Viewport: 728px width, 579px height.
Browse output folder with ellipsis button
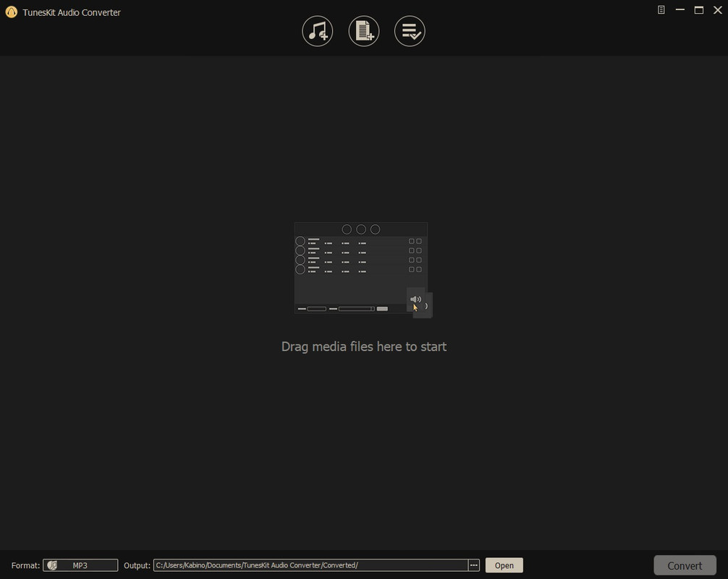[x=473, y=565]
